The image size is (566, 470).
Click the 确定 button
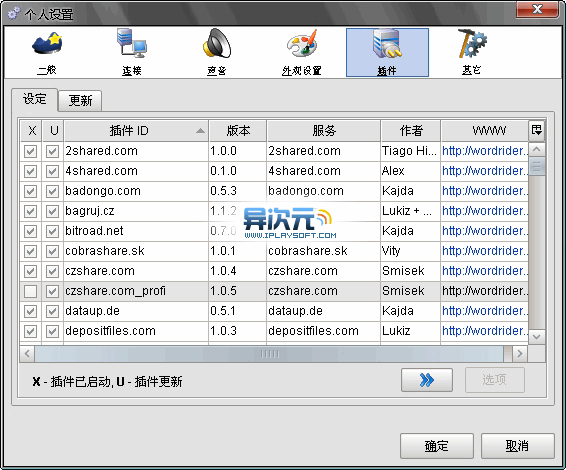[436, 446]
